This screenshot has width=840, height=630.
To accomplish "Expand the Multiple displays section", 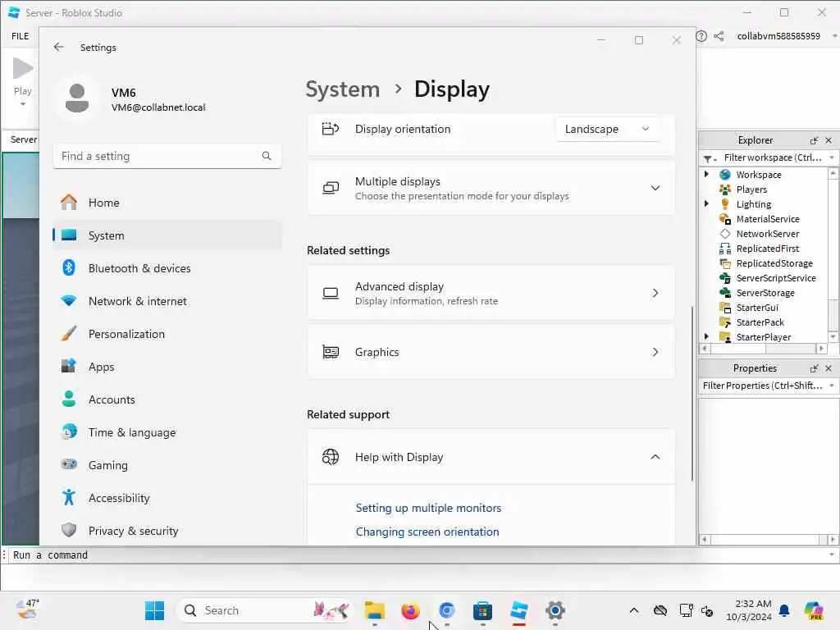I will pyautogui.click(x=655, y=188).
